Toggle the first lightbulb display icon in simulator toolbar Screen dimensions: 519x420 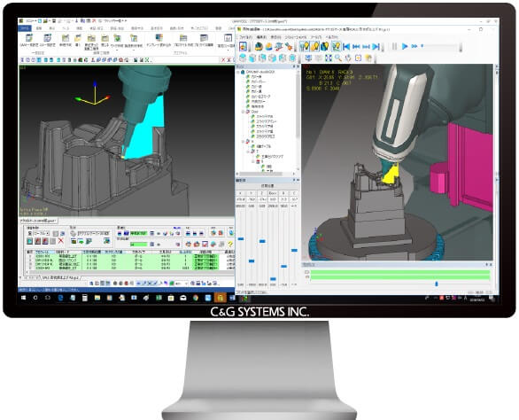point(304,46)
